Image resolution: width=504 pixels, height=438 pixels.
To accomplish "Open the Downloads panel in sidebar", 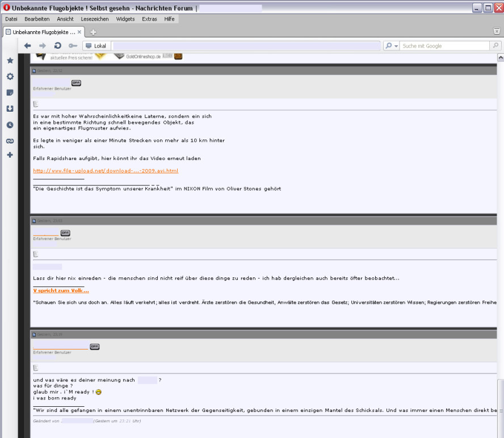I will tap(10, 108).
